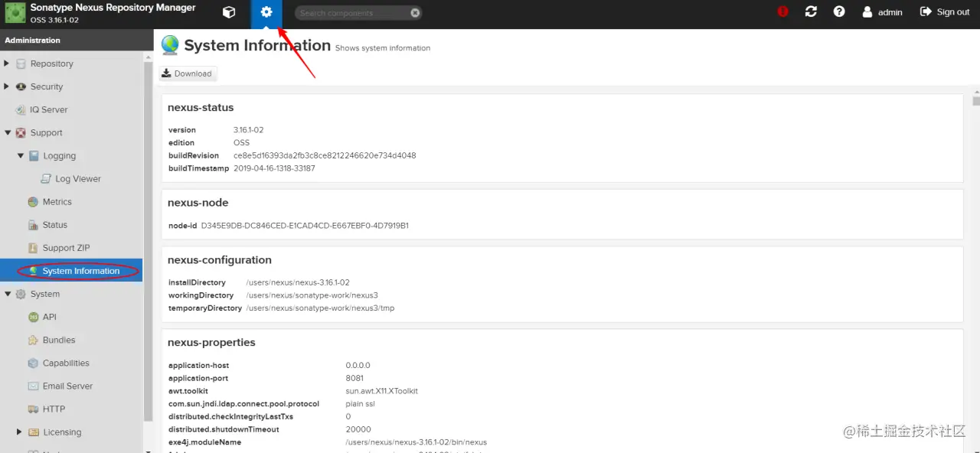Click the nexus-properties section heading
Screen dimensions: 980x453
[211, 342]
